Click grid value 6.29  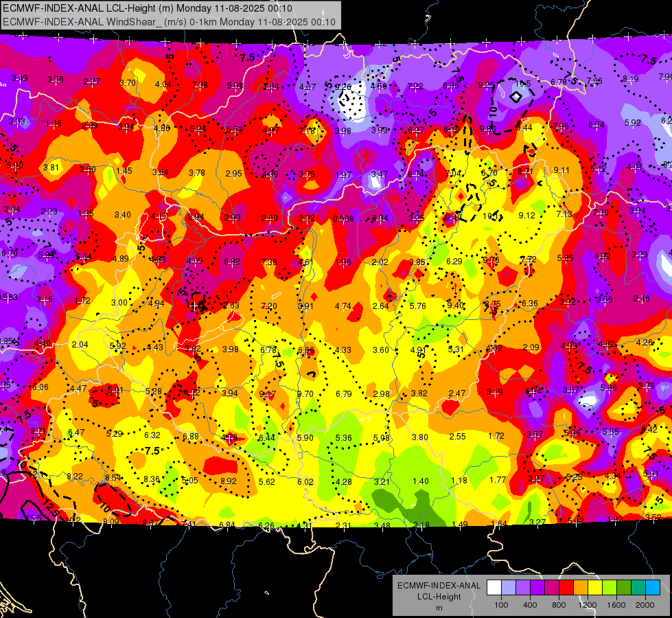[454, 261]
